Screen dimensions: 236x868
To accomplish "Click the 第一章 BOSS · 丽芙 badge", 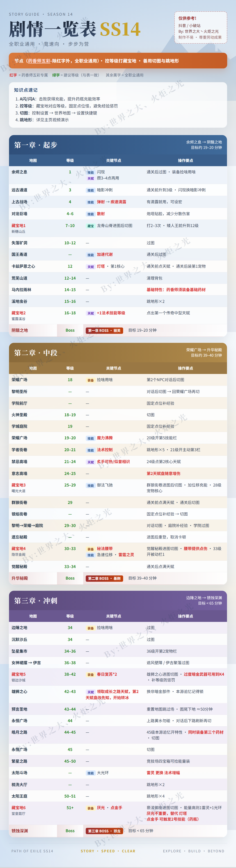I will [x=104, y=331].
